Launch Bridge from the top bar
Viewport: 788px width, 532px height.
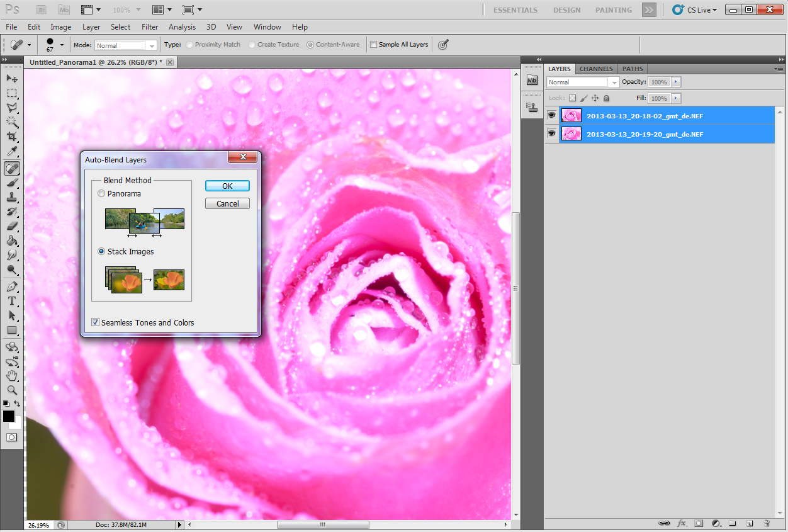(x=42, y=10)
